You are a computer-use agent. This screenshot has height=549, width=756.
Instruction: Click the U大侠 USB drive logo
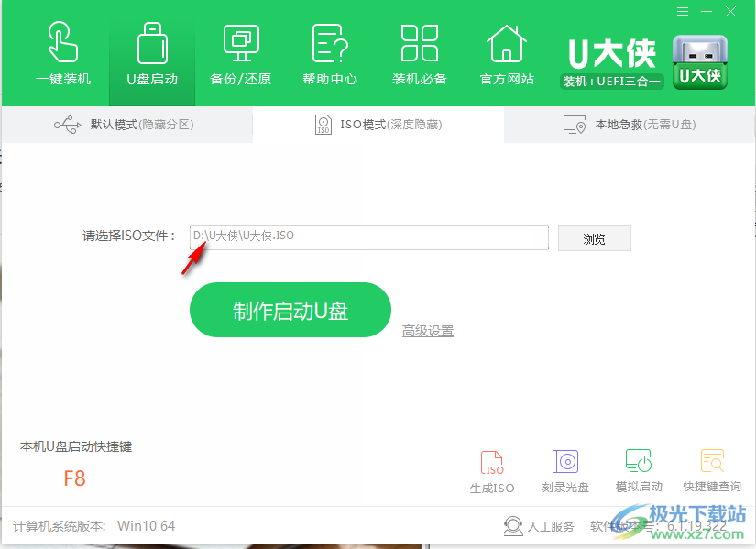click(700, 62)
